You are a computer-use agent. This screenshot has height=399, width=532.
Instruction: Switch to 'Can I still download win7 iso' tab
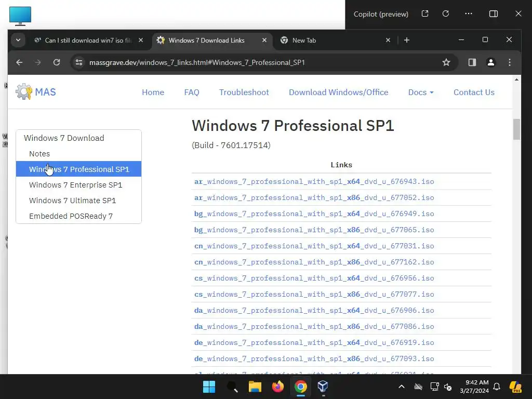tap(88, 41)
